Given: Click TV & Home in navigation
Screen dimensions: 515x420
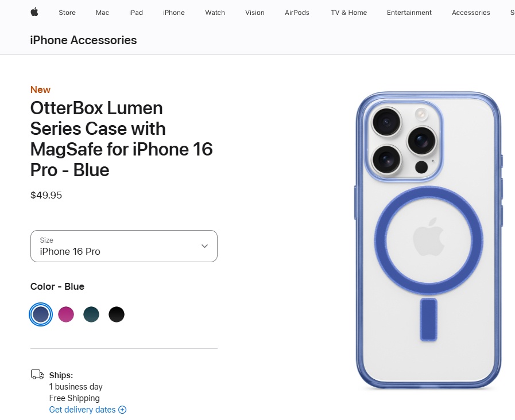Looking at the screenshot, I should [349, 13].
